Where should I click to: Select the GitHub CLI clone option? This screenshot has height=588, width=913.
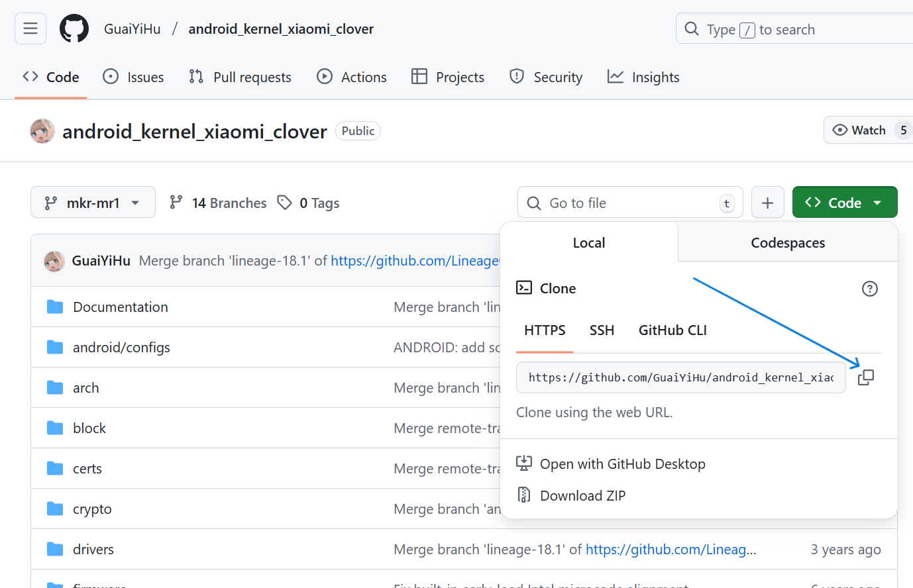point(672,330)
